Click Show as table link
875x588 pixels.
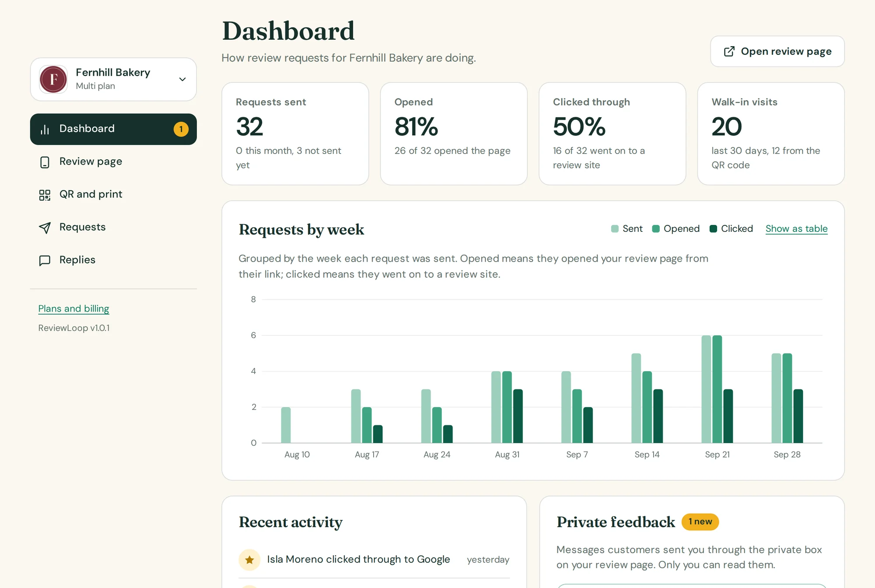click(796, 229)
